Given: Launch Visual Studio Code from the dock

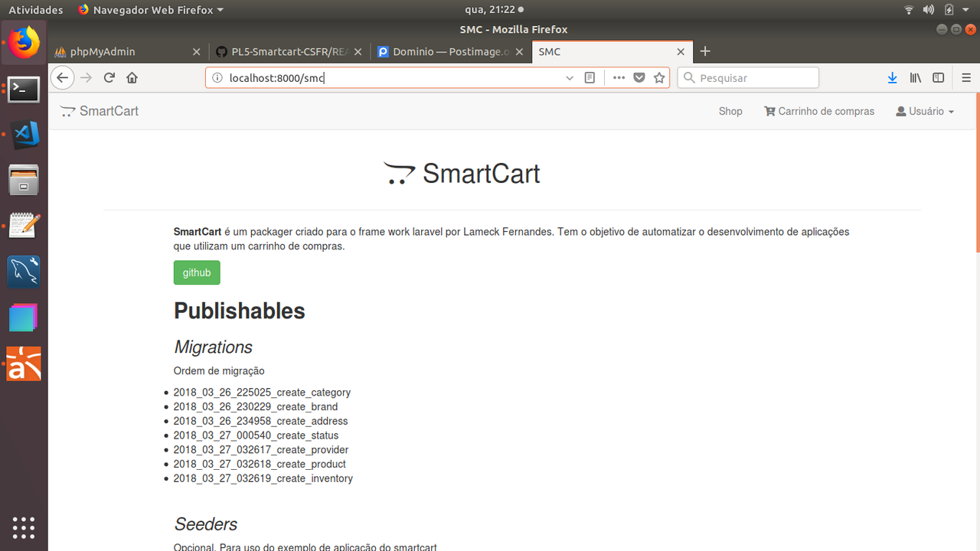Looking at the screenshot, I should [x=24, y=135].
